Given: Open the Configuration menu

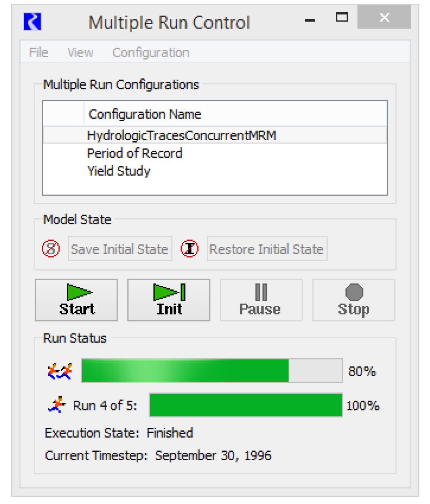Looking at the screenshot, I should click(x=151, y=52).
